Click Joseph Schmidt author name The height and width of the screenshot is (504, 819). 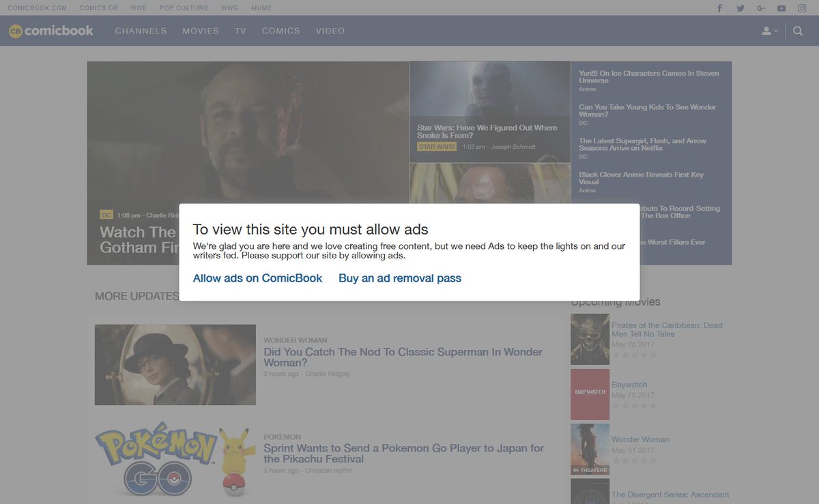(512, 147)
